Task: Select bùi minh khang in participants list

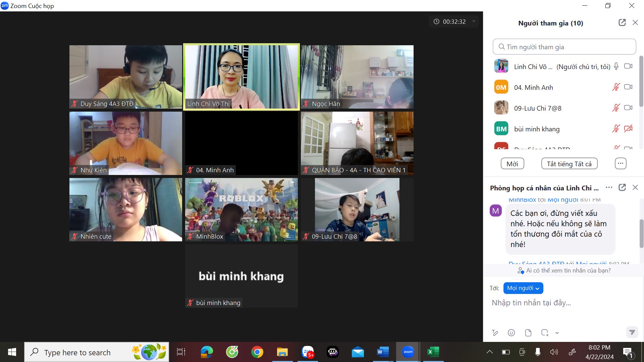Action: pos(537,129)
